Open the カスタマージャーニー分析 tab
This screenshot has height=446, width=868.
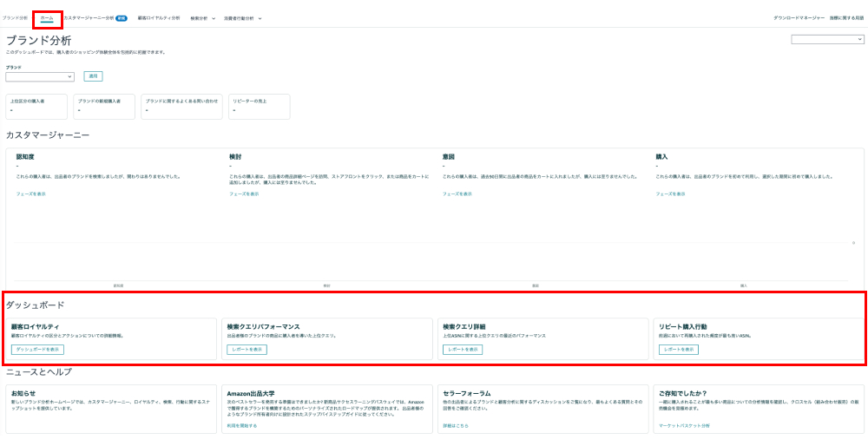click(89, 18)
